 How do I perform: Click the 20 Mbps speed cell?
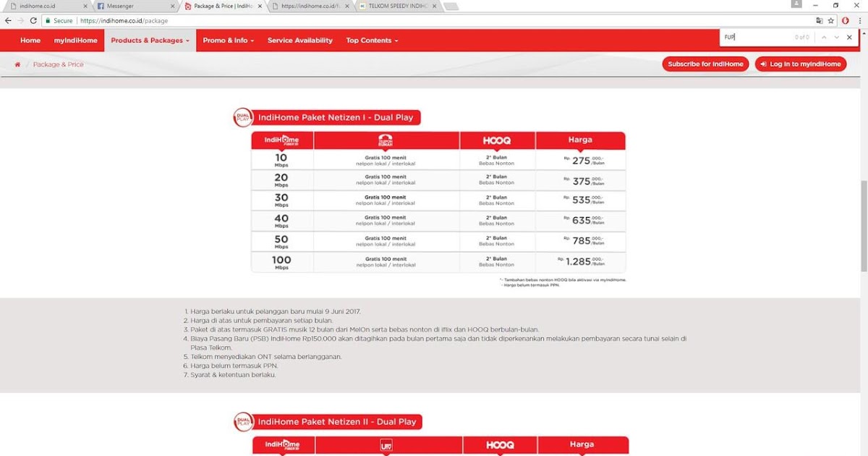click(x=281, y=180)
